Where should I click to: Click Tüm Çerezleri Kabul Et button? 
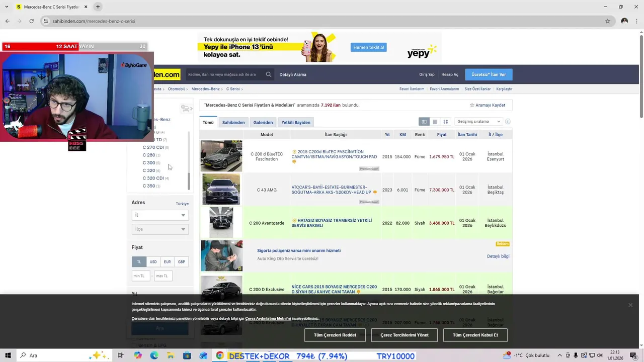475,335
